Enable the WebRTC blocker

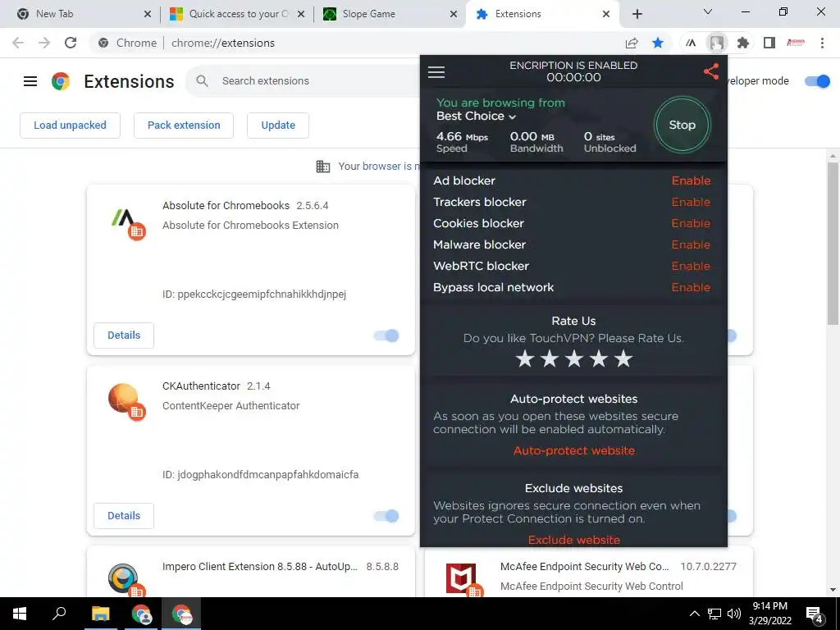[691, 267]
